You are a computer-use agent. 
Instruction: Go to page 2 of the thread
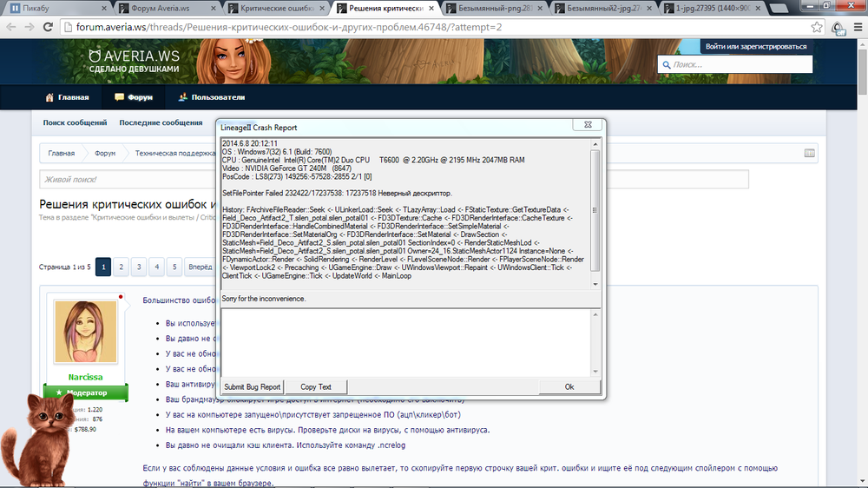coord(122,267)
